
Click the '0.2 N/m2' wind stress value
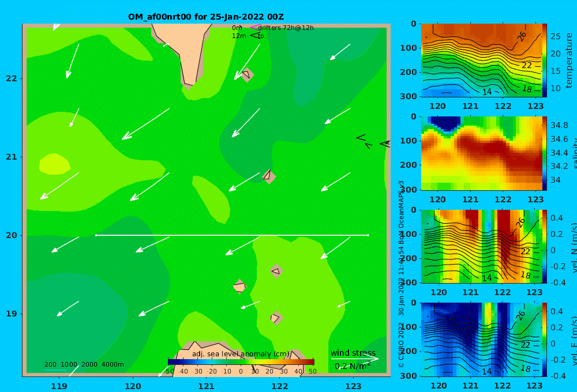click(353, 366)
